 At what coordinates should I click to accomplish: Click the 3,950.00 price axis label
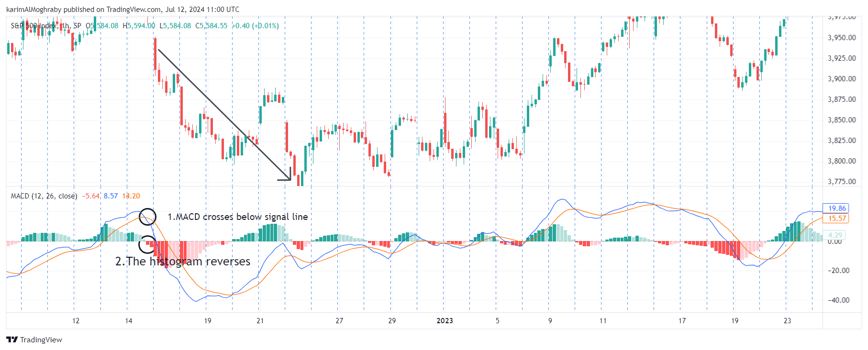(842, 37)
